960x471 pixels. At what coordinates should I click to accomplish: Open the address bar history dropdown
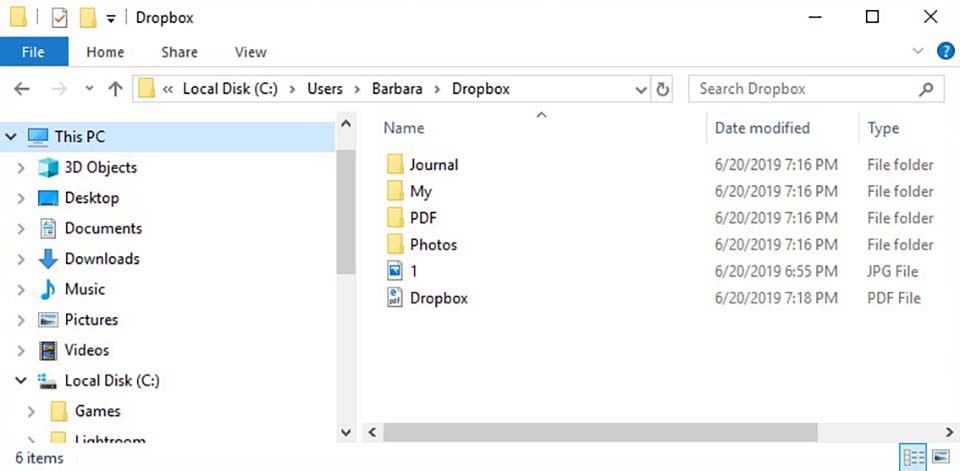[x=641, y=89]
